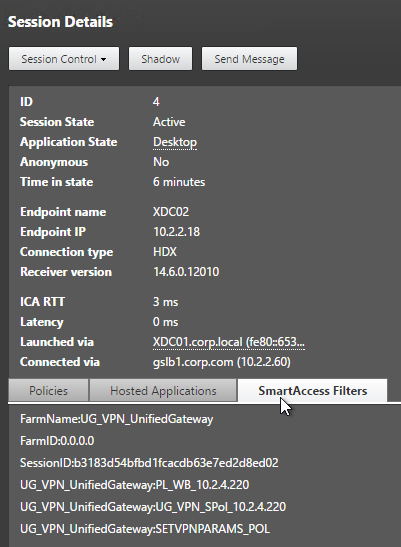
Task: Click the Endpoint name value XDC02
Action: tap(171, 212)
